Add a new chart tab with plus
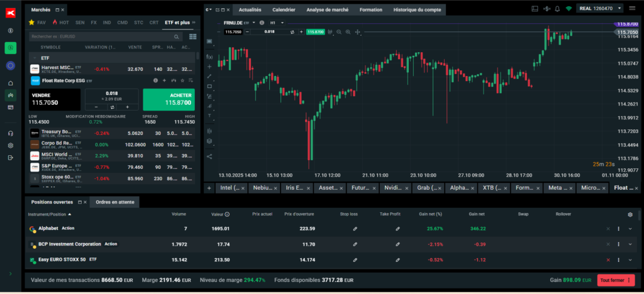The image size is (644, 294). pyautogui.click(x=209, y=188)
